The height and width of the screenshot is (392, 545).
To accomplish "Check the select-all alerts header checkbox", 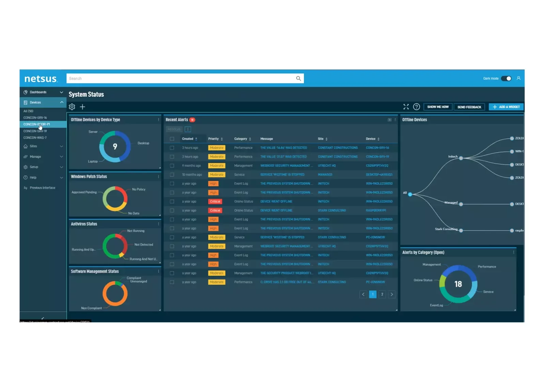I will (x=172, y=139).
